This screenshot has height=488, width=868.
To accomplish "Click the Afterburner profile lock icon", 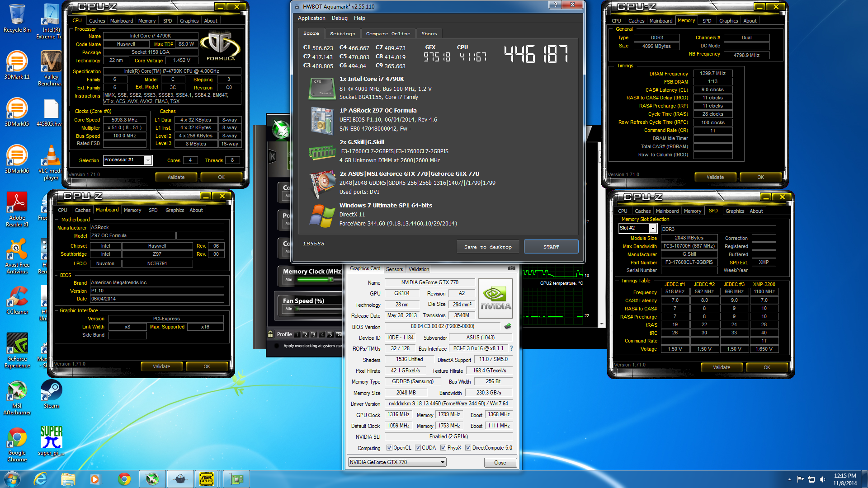I will click(270, 334).
